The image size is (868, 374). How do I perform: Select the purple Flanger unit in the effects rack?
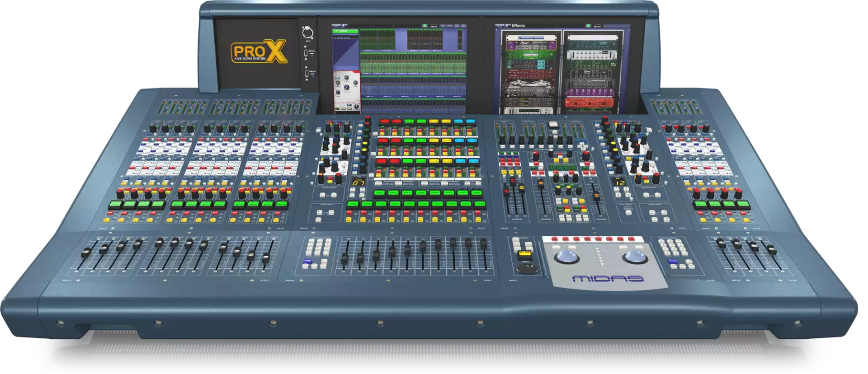click(531, 45)
